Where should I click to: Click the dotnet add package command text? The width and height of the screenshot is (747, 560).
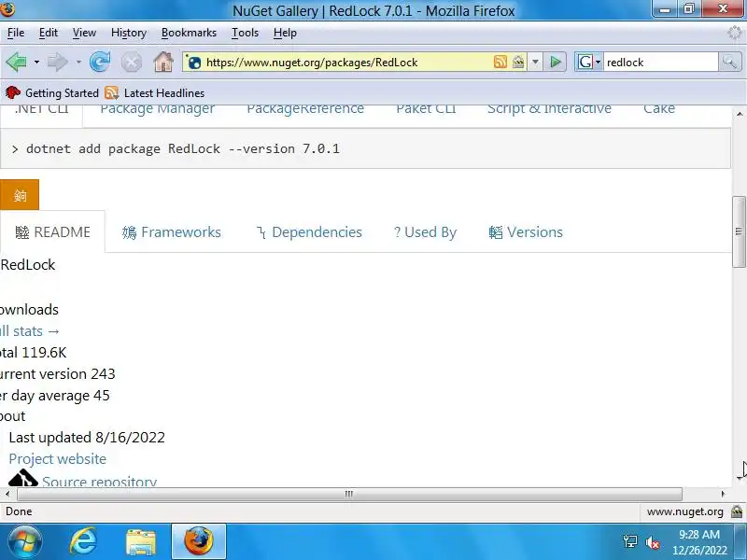183,148
